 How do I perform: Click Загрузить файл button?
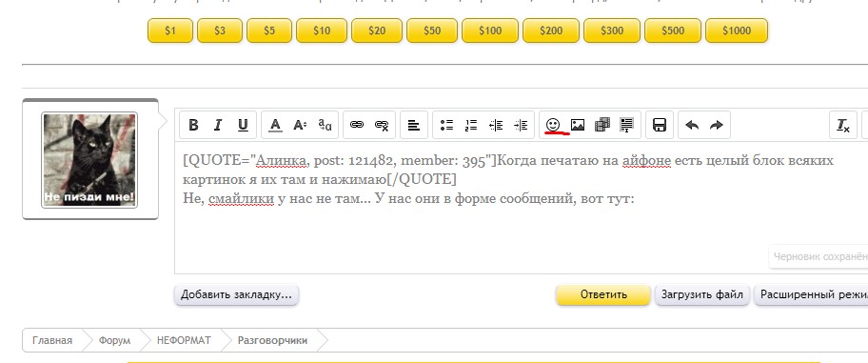tap(702, 294)
